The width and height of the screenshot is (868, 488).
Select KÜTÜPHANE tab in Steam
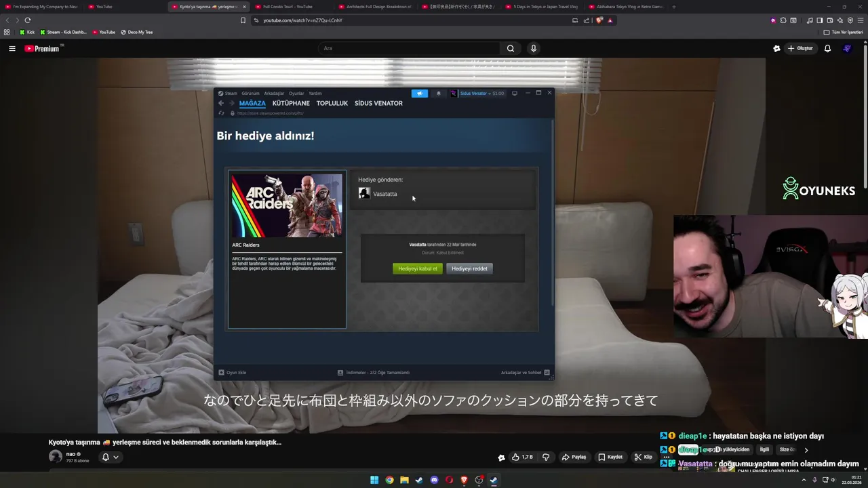(x=291, y=103)
